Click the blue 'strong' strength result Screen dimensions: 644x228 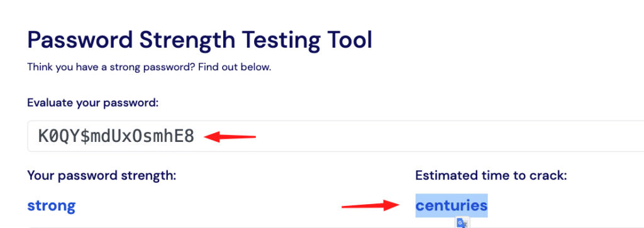tap(52, 205)
